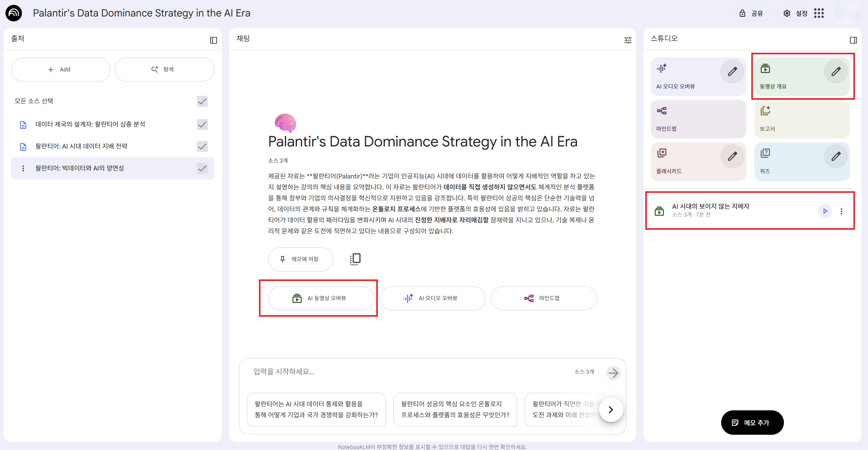Customize quiz pencil icon
Screen dimensions: 868x450
click(x=836, y=156)
